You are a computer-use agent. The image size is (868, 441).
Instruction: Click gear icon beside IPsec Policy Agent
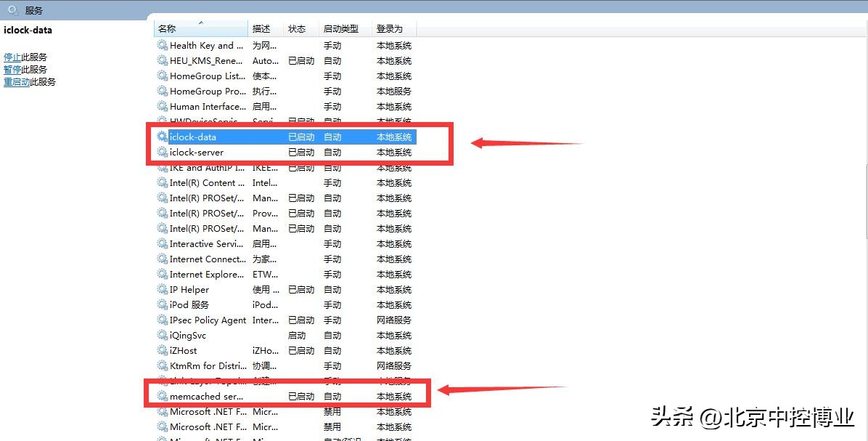pos(162,320)
